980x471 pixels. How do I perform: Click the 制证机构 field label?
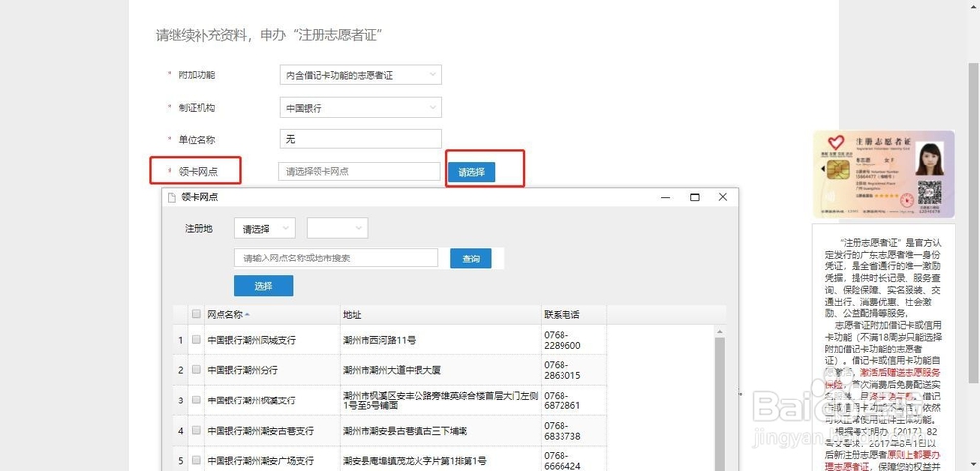(197, 108)
